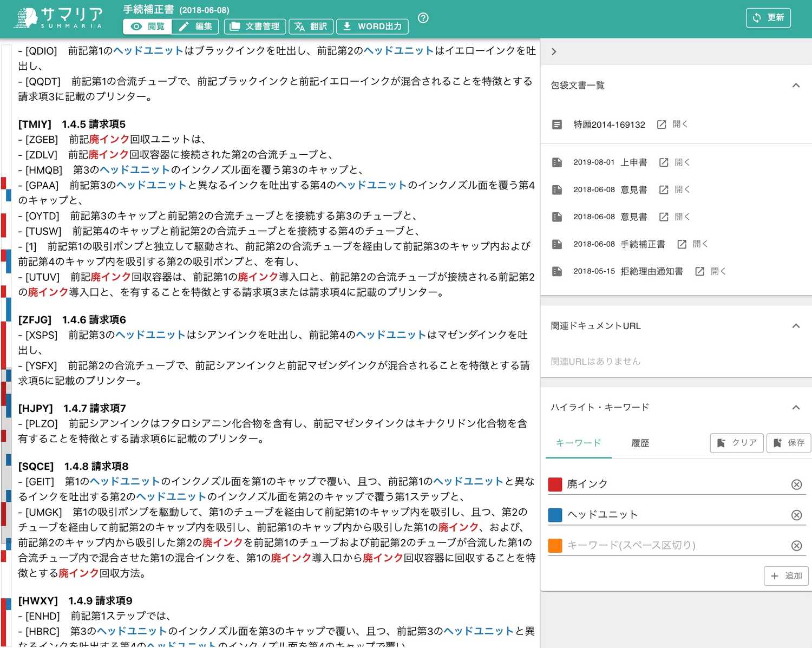Click the 更新 refresh button

[768, 18]
